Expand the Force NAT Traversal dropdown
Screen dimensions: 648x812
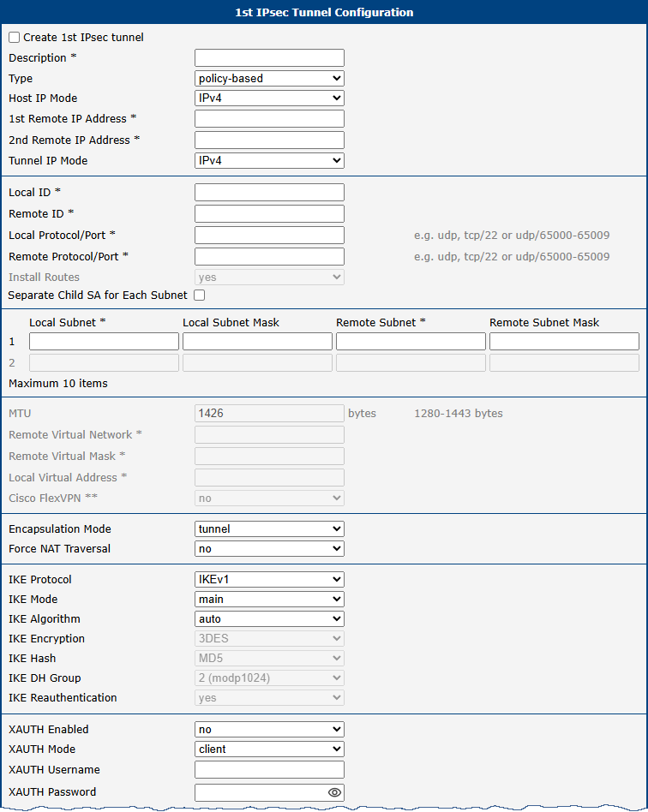coord(269,548)
